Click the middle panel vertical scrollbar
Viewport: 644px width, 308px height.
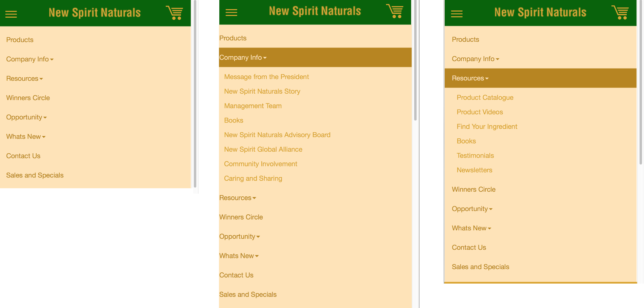pos(416,60)
